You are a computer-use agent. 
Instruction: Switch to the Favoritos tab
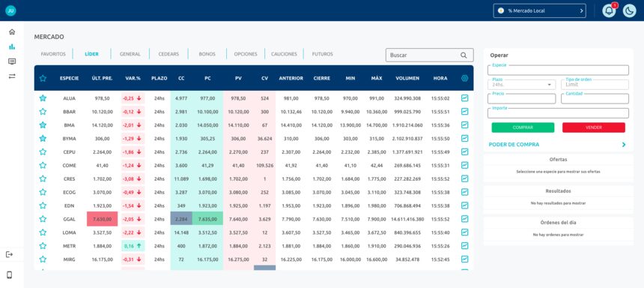(53, 54)
